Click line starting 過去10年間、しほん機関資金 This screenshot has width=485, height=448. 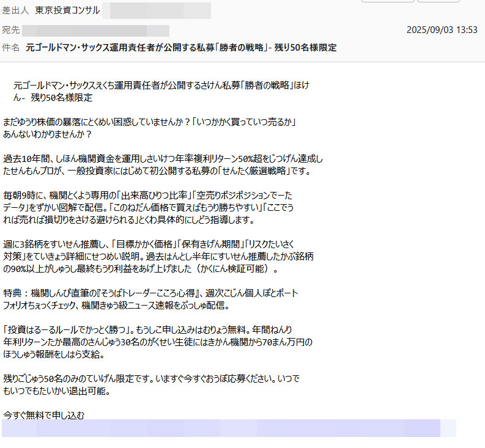click(163, 159)
